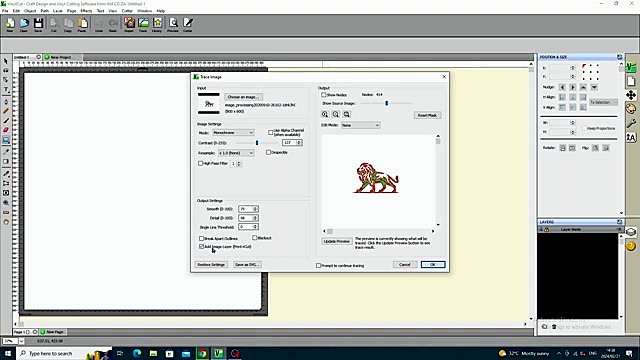640x360 pixels.
Task: Click the Restore Settings button
Action: click(211, 264)
